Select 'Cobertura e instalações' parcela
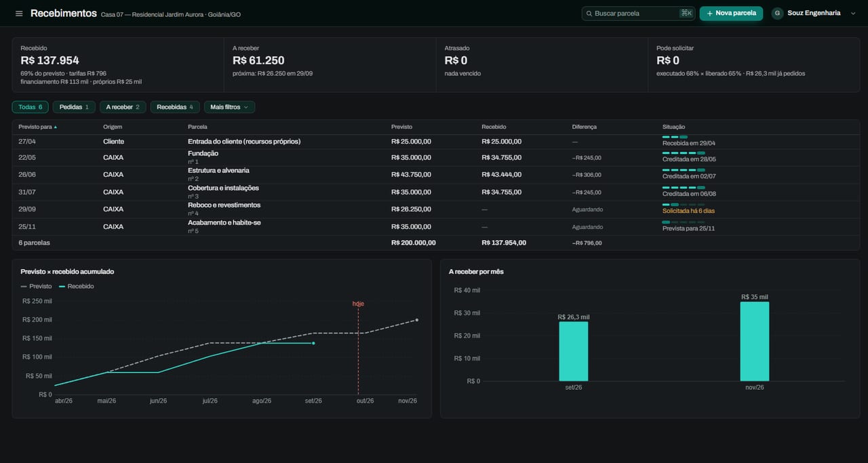This screenshot has height=463, width=868. click(436, 192)
